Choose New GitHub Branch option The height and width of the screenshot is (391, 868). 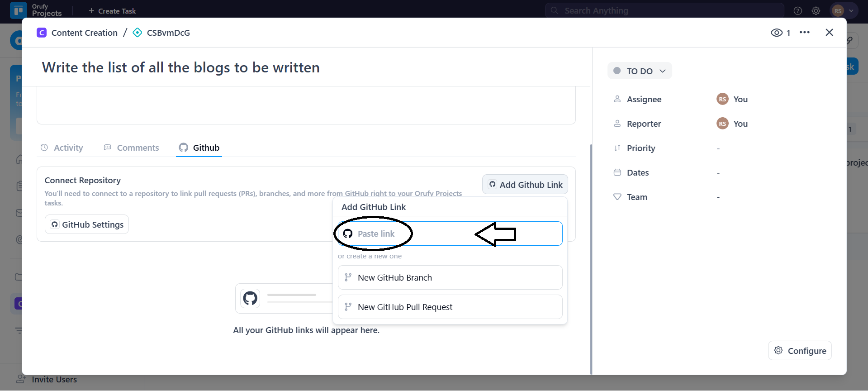point(450,277)
